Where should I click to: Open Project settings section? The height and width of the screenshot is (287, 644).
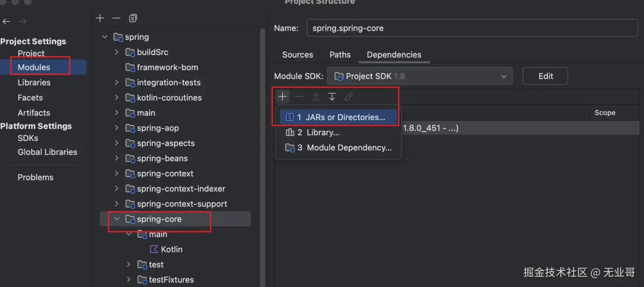(x=31, y=53)
